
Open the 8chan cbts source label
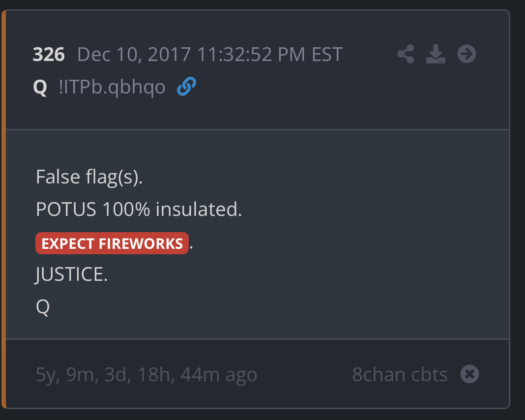[400, 375]
